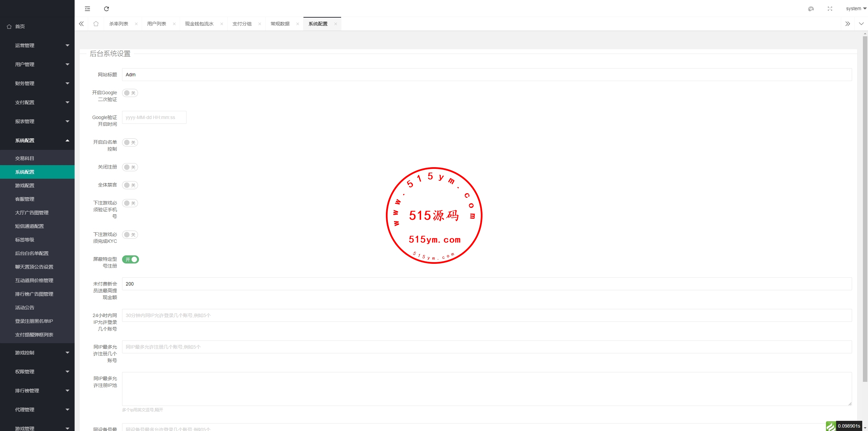Toggle fullscreen mode icon

(830, 9)
